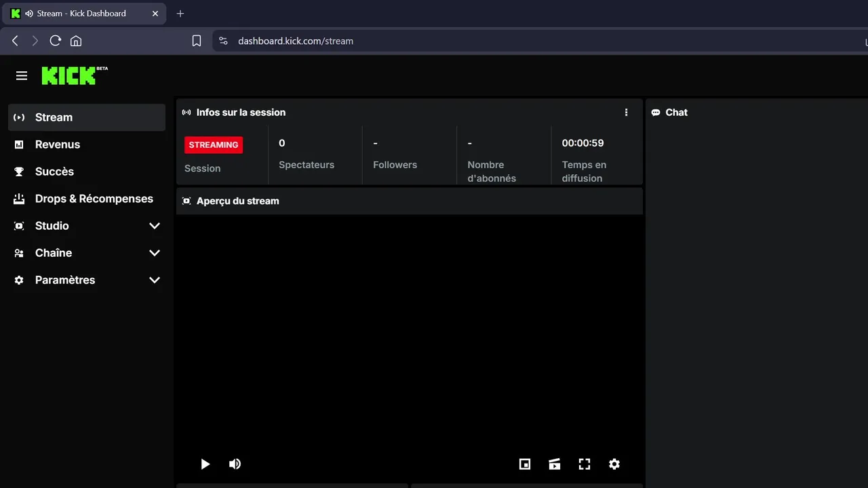Open a new browser tab
The width and height of the screenshot is (868, 488).
pyautogui.click(x=180, y=14)
